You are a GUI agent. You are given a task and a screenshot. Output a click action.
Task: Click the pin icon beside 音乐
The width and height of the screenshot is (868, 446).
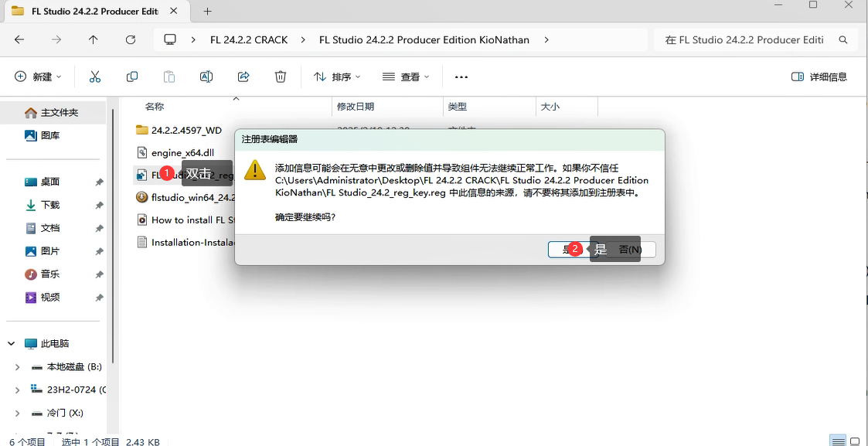click(x=99, y=274)
